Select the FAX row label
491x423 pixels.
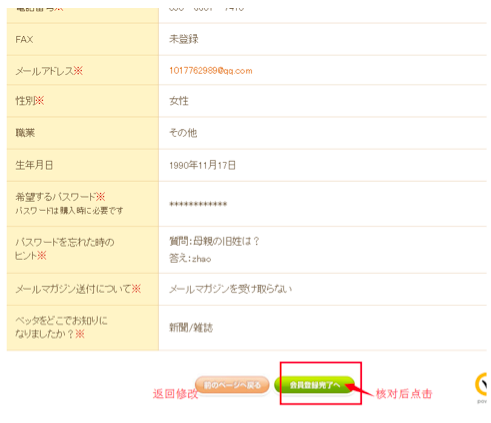point(24,39)
